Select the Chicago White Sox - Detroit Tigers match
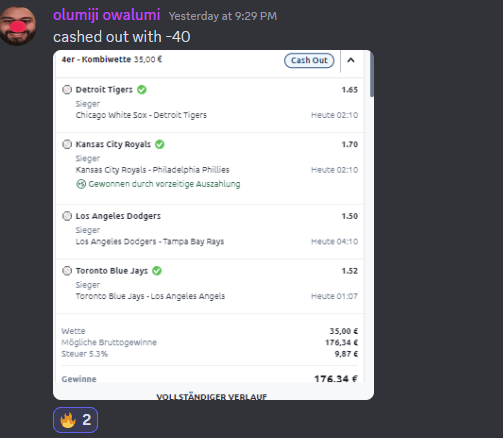 [141, 115]
